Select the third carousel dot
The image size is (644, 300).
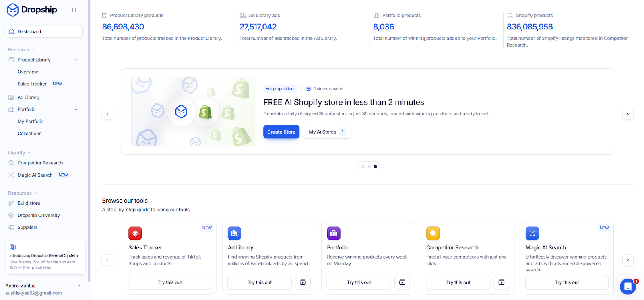pyautogui.click(x=376, y=166)
